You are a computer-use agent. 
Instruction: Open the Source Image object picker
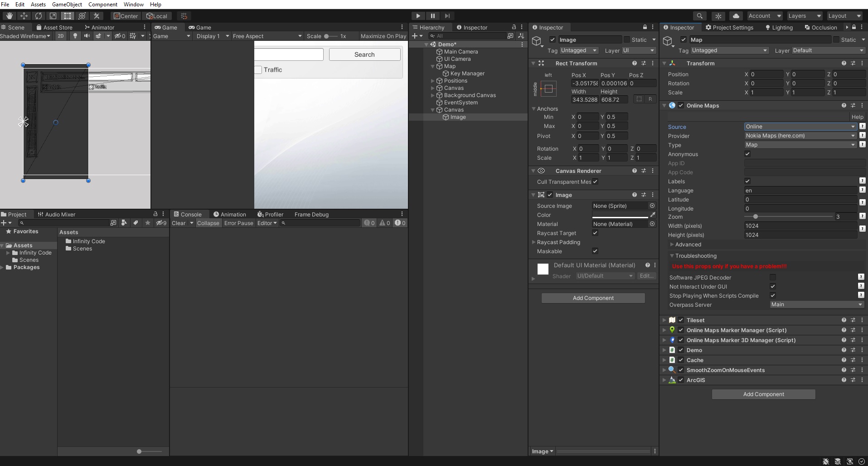tap(652, 206)
